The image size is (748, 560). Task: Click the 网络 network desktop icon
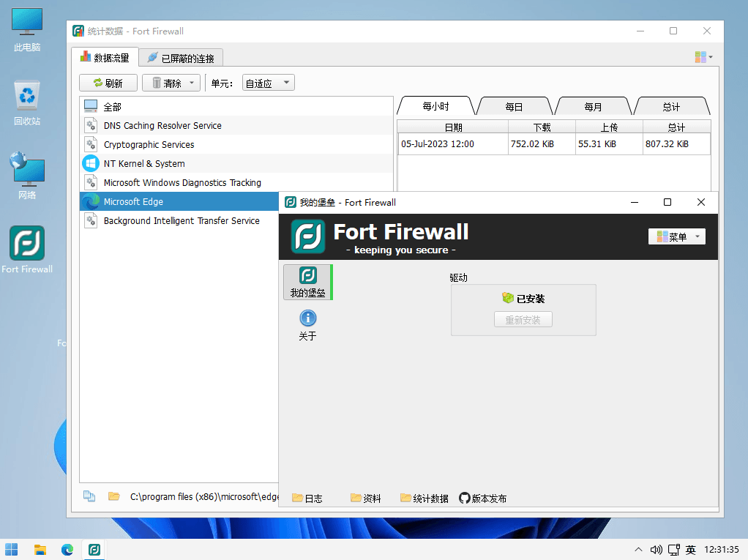pos(27,176)
